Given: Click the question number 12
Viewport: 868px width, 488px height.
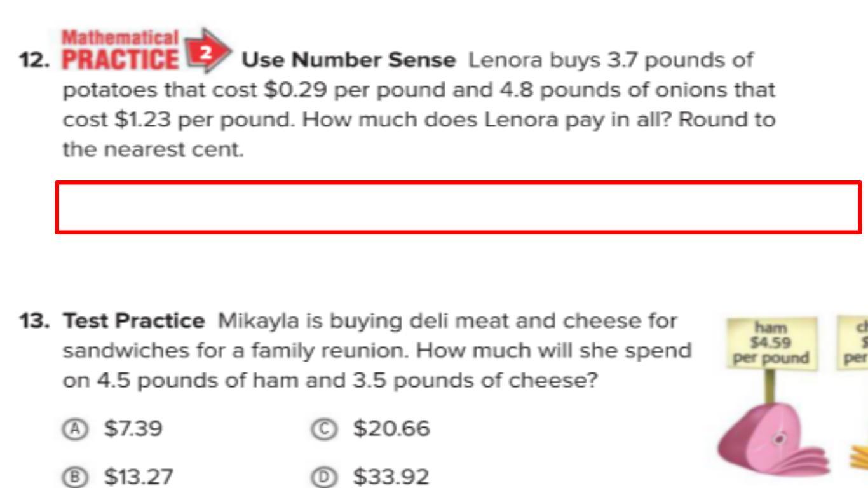Looking at the screenshot, I should point(34,60).
